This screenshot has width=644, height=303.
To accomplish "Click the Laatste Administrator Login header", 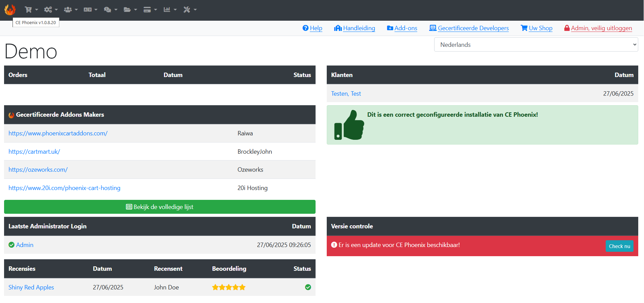I will pos(47,226).
